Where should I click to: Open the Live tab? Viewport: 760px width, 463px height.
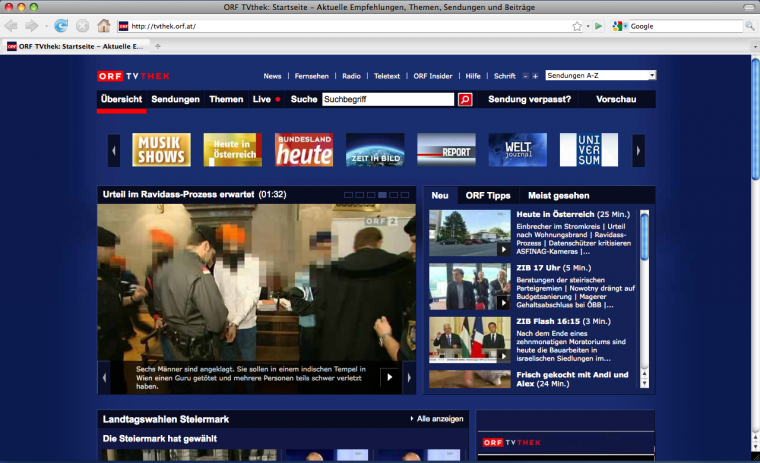266,99
